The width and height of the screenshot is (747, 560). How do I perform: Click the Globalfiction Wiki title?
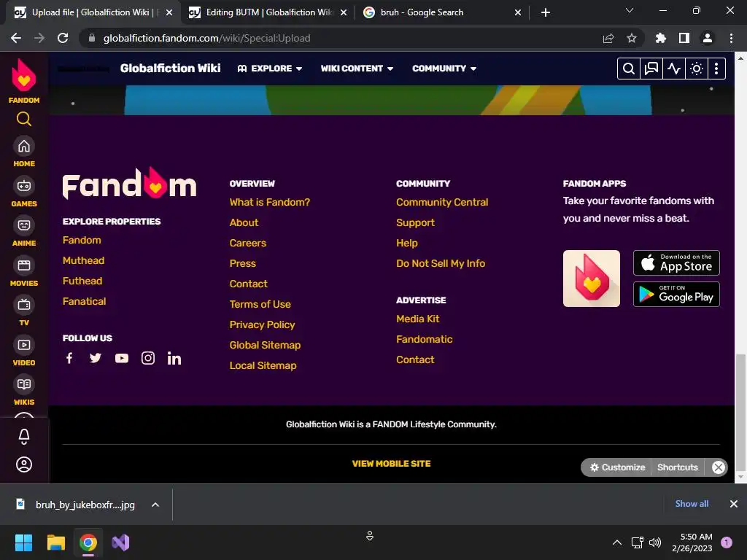(x=170, y=68)
